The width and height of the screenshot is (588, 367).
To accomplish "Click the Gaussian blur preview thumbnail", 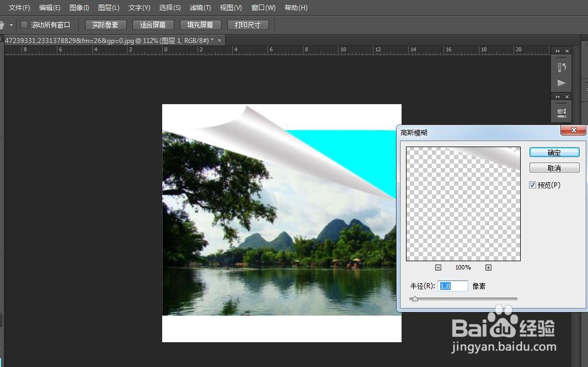I will pyautogui.click(x=463, y=204).
